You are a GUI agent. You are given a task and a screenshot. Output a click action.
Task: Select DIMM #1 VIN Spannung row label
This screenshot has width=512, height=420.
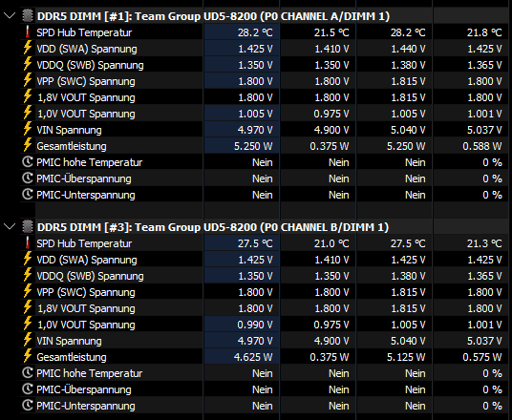(x=69, y=130)
